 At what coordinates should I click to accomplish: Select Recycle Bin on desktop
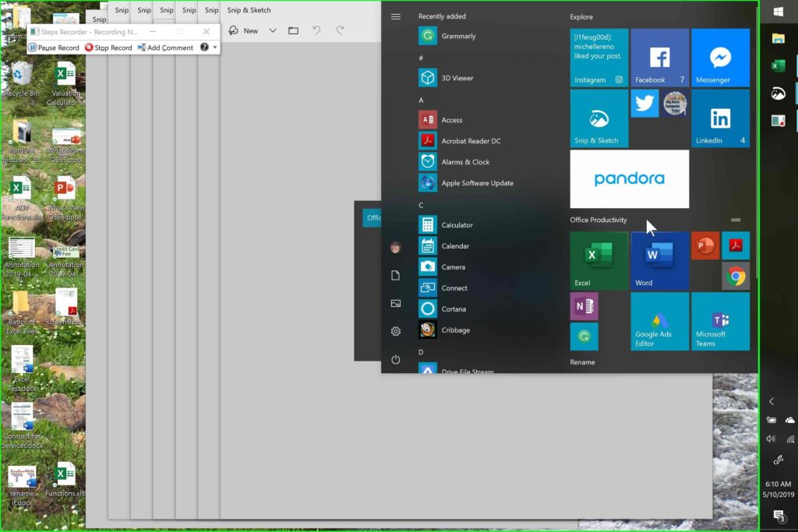[x=21, y=79]
